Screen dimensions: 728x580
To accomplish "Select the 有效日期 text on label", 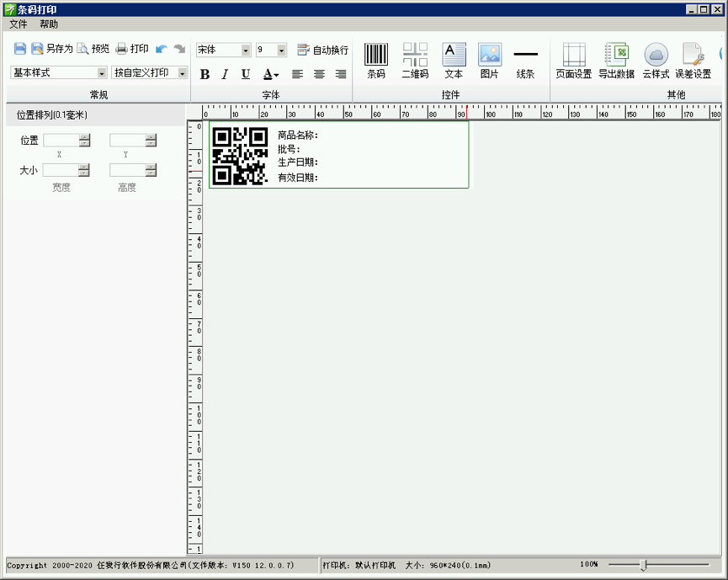I will point(298,178).
